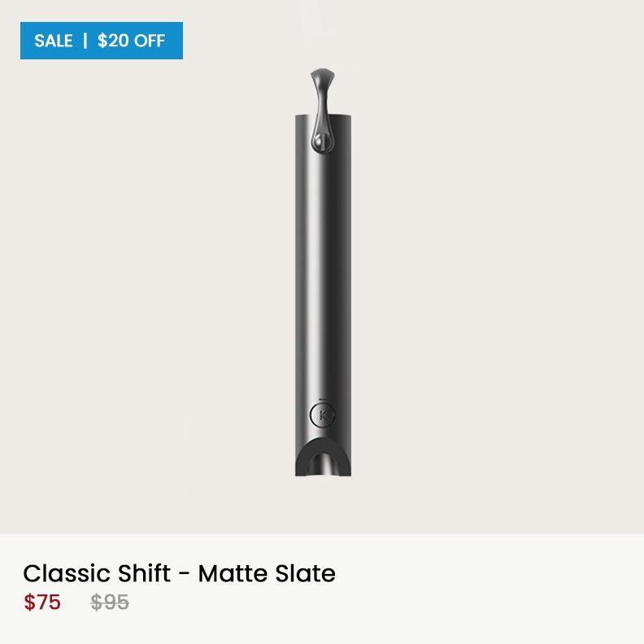Open the Classic Shift - Matte Slate title link

point(179,573)
